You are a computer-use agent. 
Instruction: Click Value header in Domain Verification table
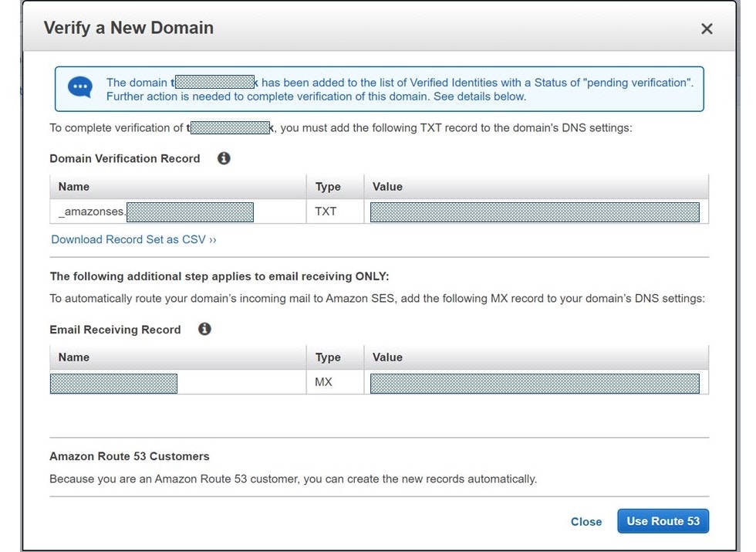point(536,187)
